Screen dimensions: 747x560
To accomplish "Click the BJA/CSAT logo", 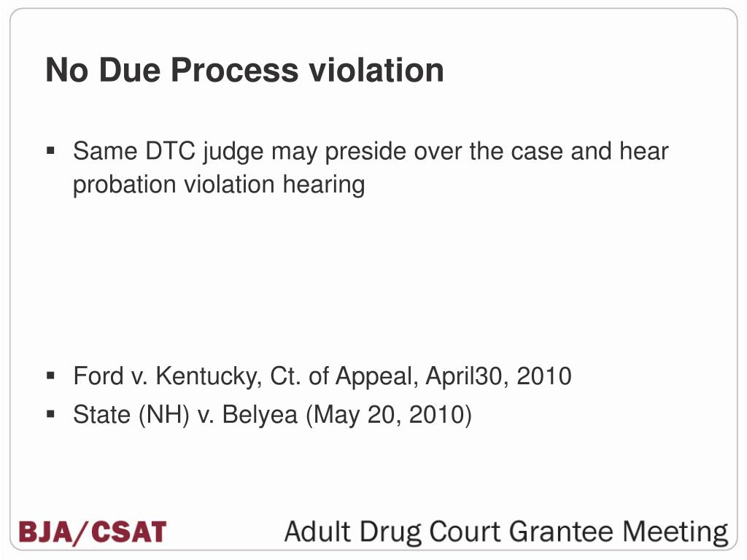I will [x=93, y=532].
